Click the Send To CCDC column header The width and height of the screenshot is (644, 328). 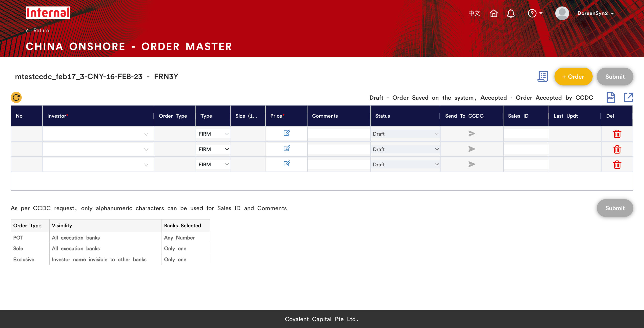coord(472,116)
